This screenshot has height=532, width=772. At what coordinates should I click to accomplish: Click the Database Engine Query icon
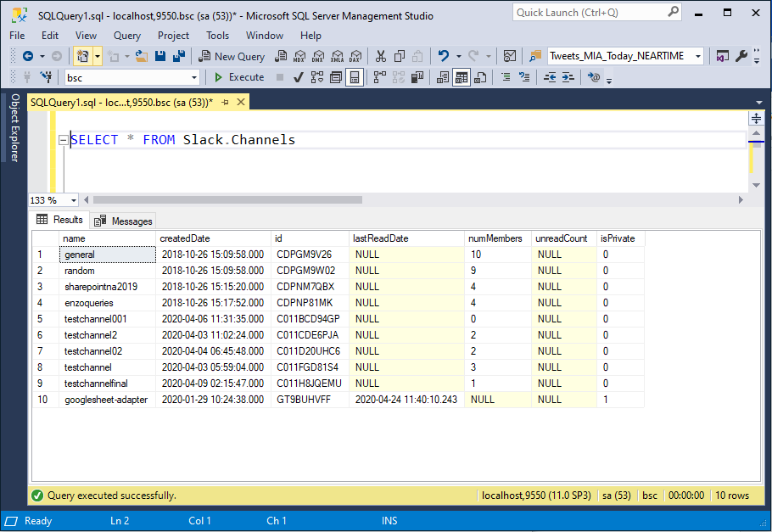(x=281, y=56)
